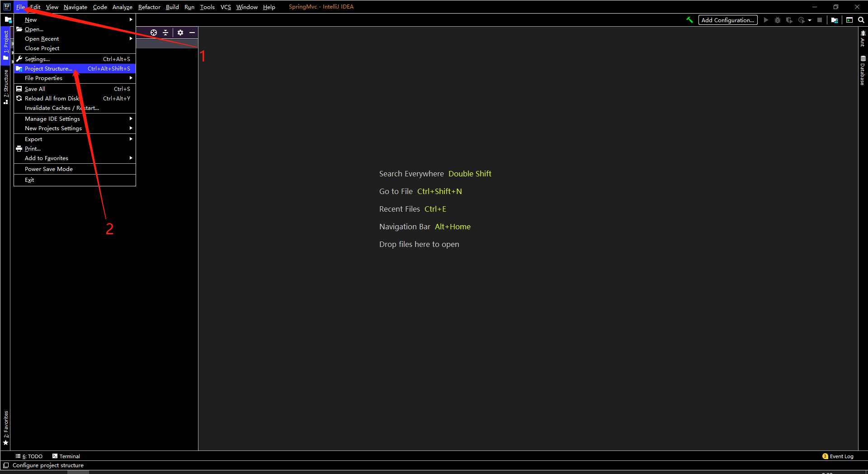The height and width of the screenshot is (474, 868).
Task: Collapse all nodes in the Project panel
Action: point(165,32)
